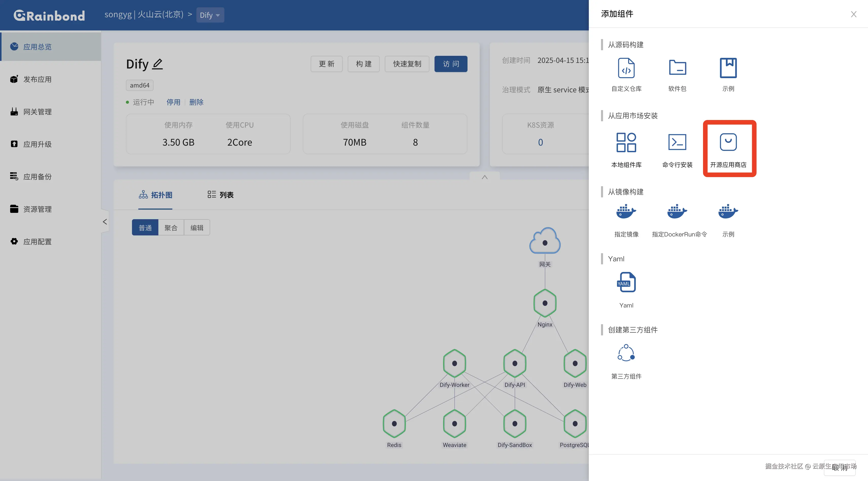The image size is (868, 481).
Task: Open the open source app store (开源应用商店)
Action: point(728,143)
